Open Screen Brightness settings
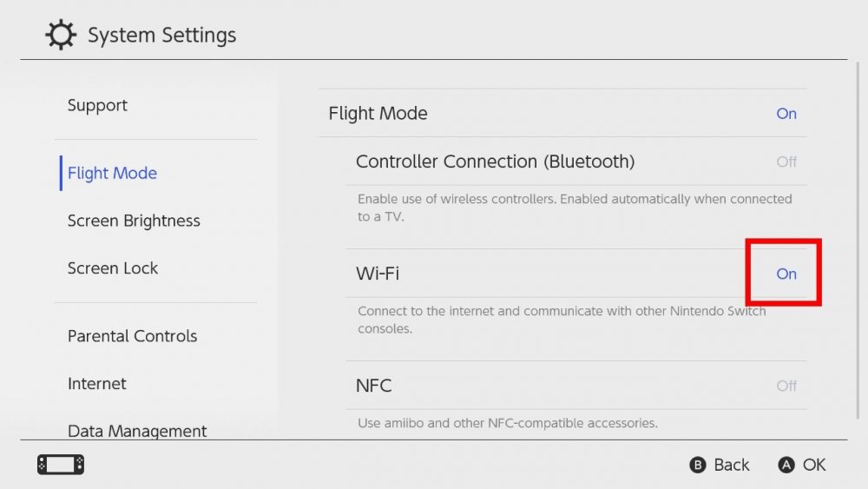Image resolution: width=868 pixels, height=489 pixels. tap(134, 221)
